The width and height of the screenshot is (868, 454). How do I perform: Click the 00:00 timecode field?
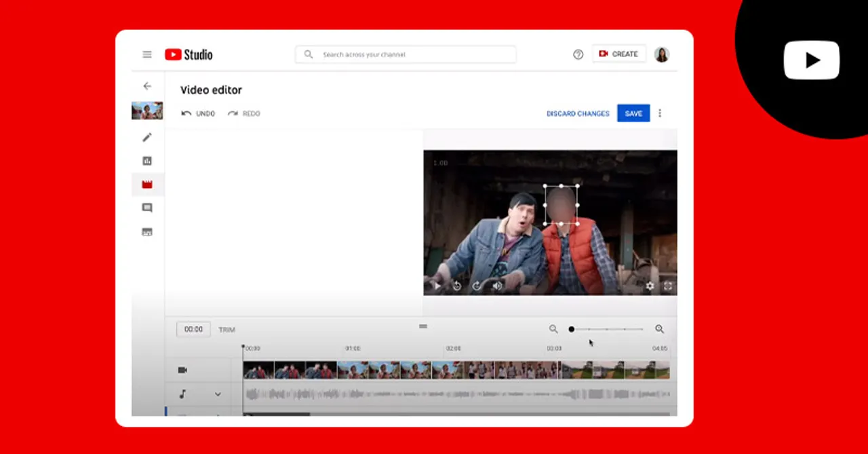(x=193, y=329)
